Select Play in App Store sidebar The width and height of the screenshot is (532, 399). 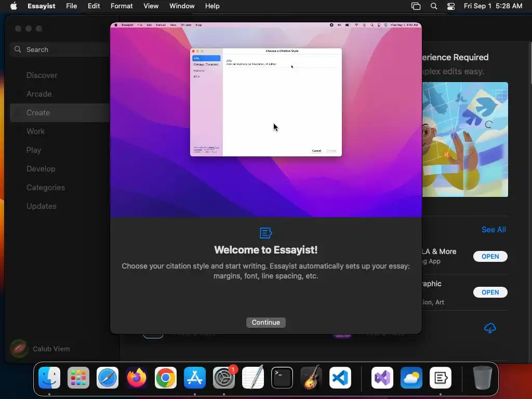pos(34,150)
